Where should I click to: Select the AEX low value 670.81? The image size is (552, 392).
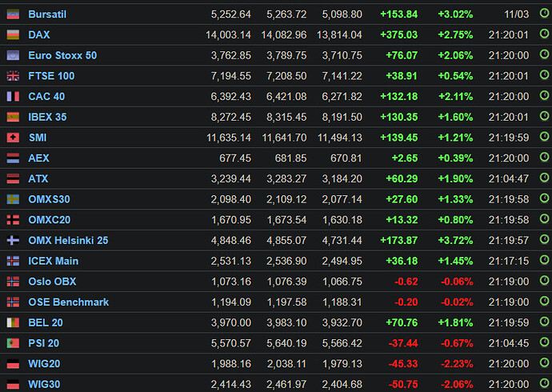point(346,158)
